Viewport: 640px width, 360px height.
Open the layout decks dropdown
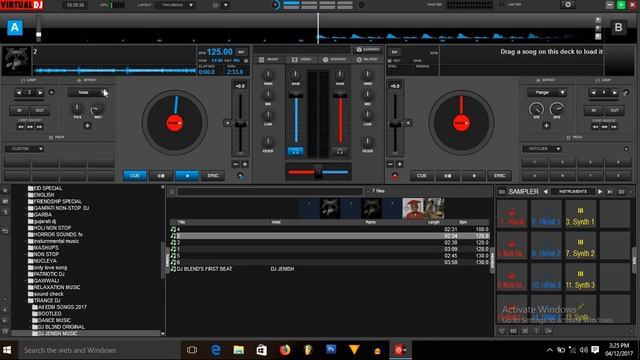177,5
